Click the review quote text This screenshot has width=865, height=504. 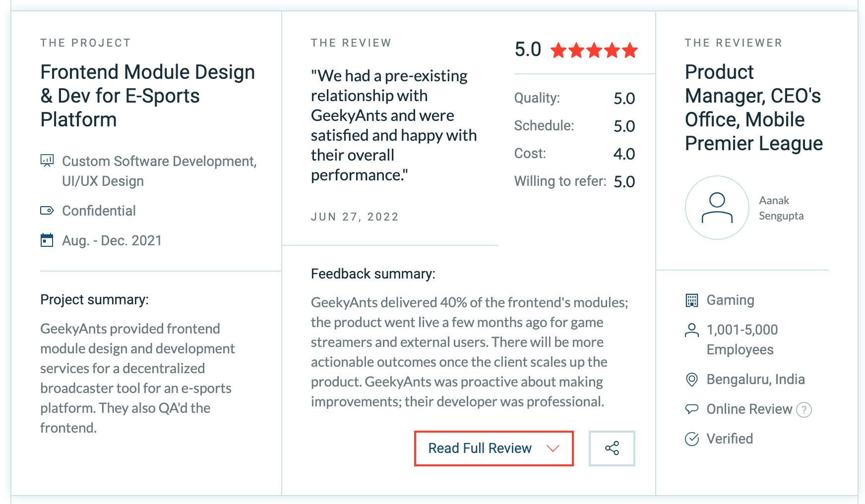pyautogui.click(x=393, y=125)
